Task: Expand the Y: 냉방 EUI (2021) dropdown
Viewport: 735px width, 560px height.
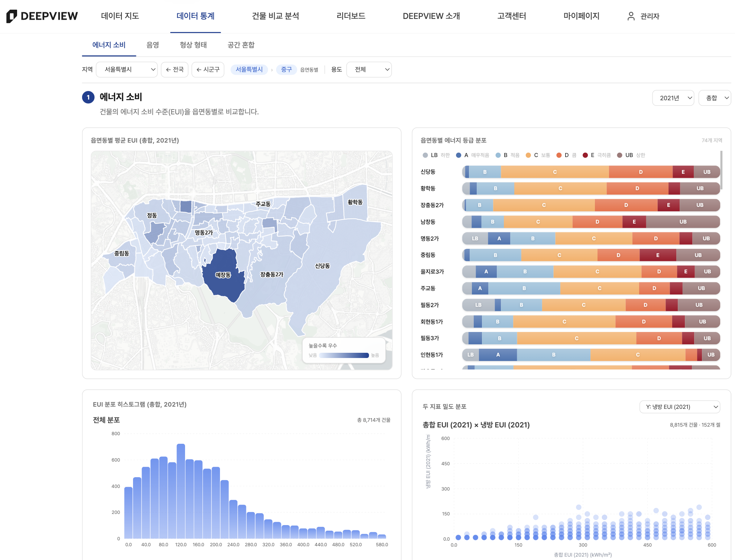Action: (680, 407)
